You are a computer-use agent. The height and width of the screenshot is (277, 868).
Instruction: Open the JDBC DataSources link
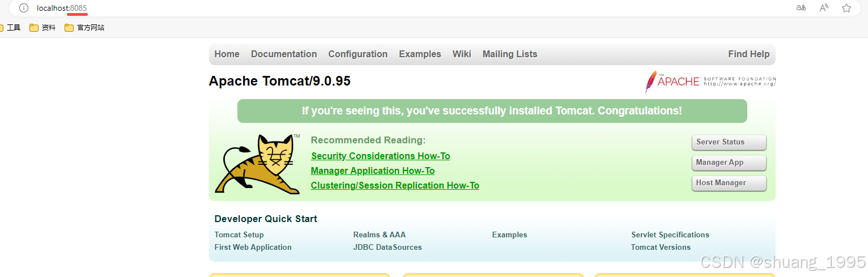click(388, 248)
